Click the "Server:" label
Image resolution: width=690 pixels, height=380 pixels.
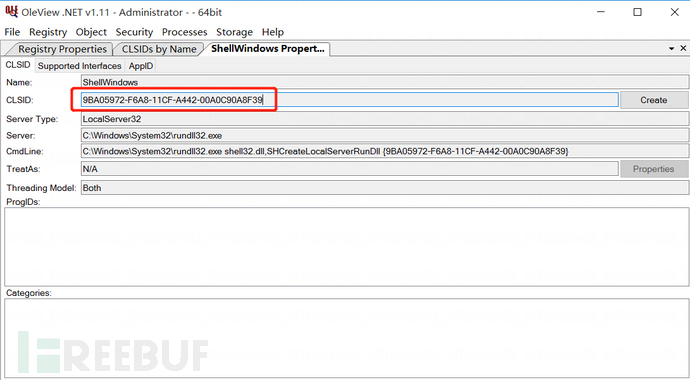(21, 136)
